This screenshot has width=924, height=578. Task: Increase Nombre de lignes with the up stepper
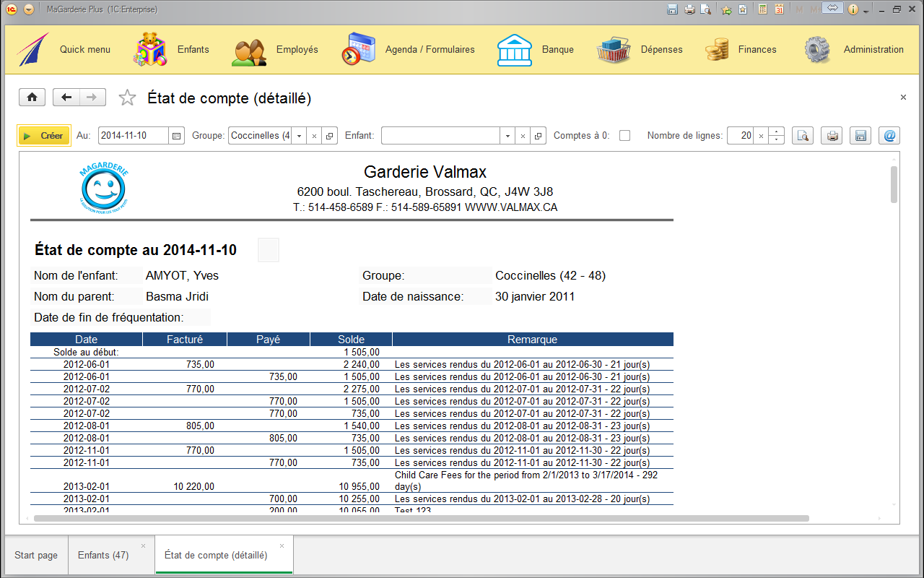pyautogui.click(x=775, y=131)
